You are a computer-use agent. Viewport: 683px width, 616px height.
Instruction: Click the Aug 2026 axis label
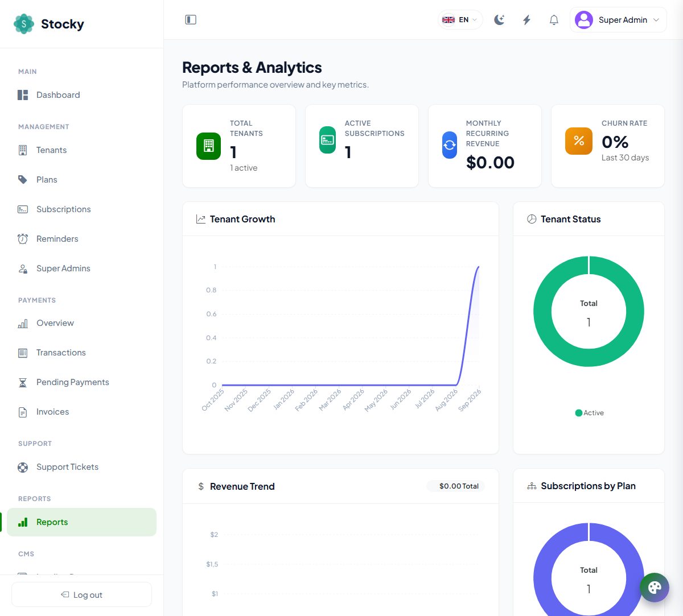[447, 399]
